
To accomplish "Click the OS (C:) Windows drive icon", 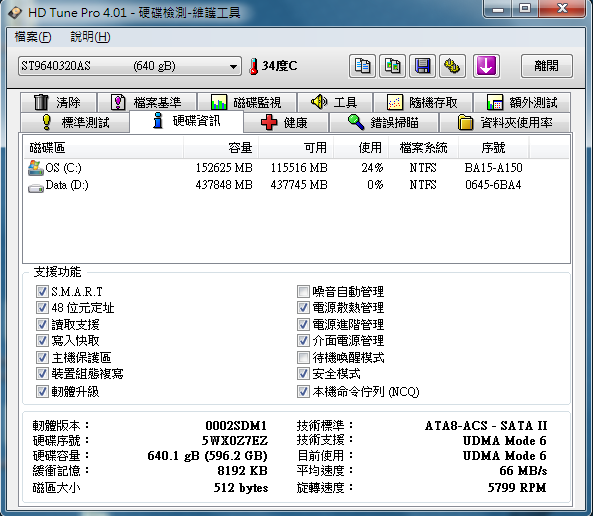I will click(x=36, y=168).
